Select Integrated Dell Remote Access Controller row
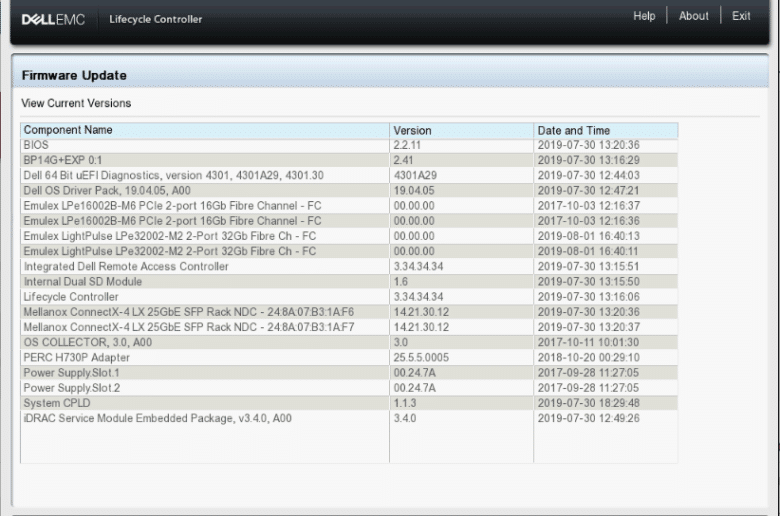This screenshot has height=516, width=780. 349,267
